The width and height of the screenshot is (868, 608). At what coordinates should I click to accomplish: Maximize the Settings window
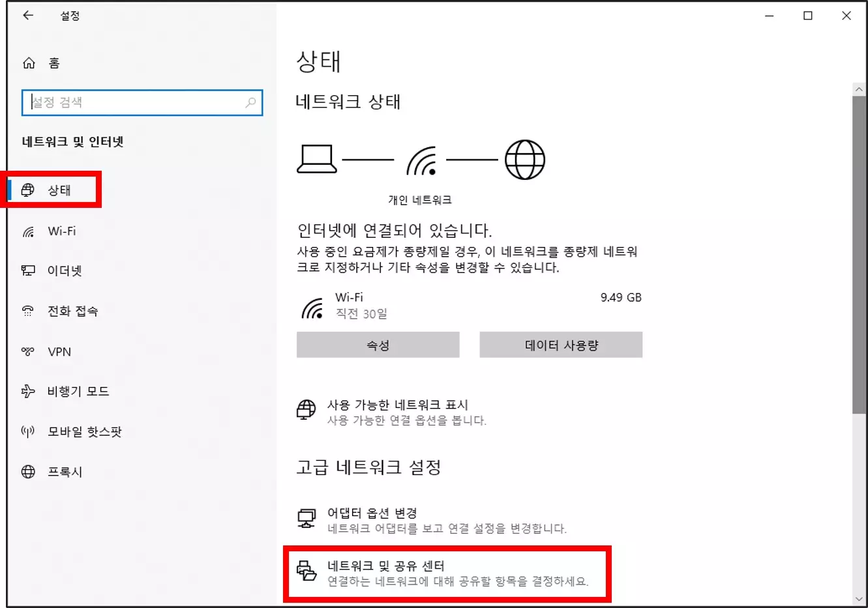[x=808, y=16]
